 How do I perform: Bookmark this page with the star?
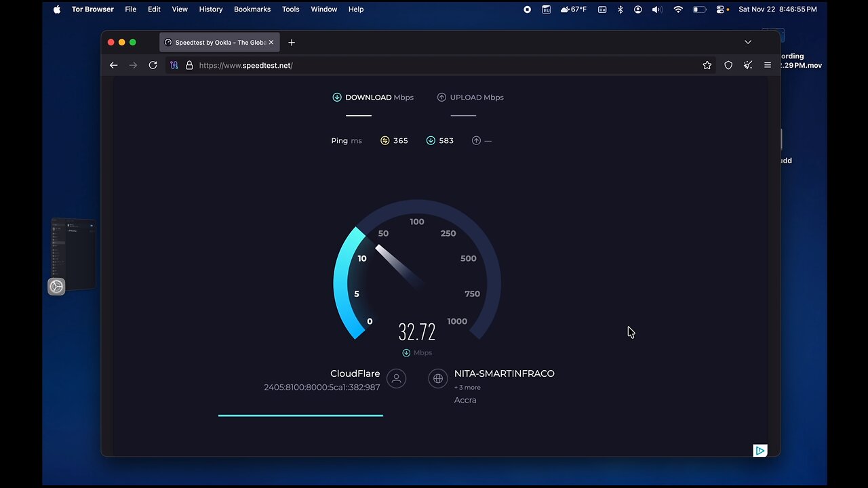click(x=707, y=65)
